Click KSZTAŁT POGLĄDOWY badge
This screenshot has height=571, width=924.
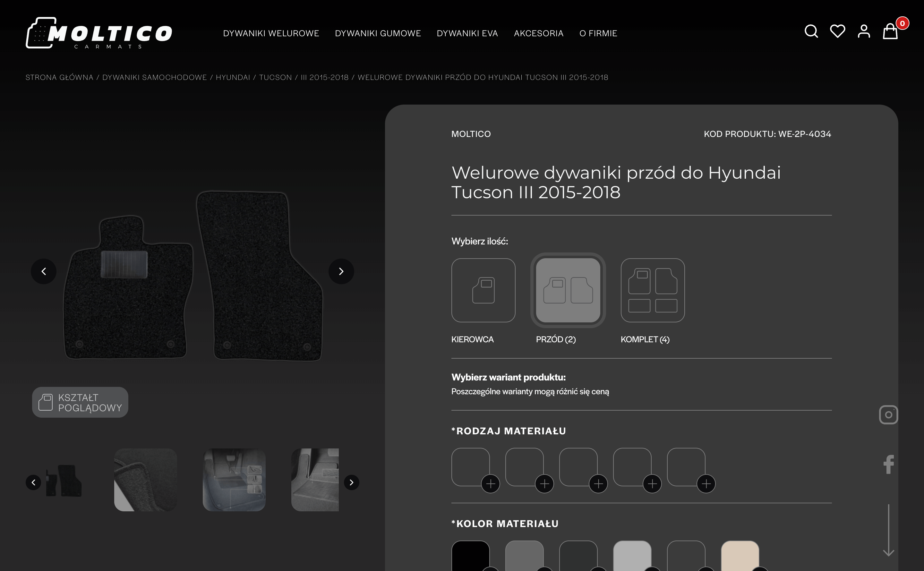point(80,402)
